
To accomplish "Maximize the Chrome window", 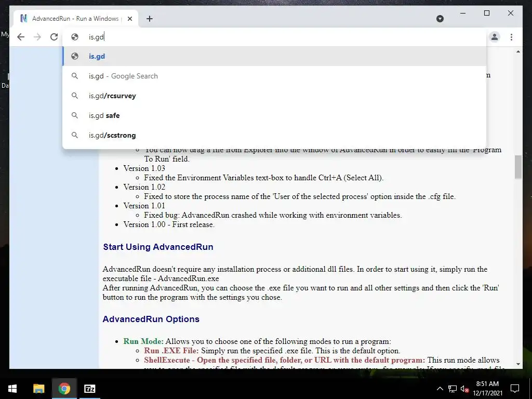I will (486, 13).
